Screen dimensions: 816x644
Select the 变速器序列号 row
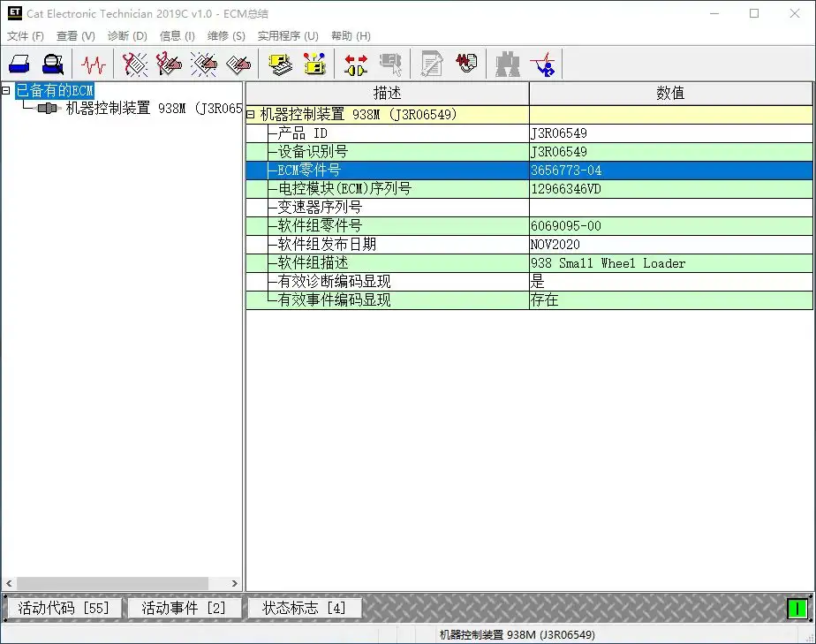pos(529,208)
